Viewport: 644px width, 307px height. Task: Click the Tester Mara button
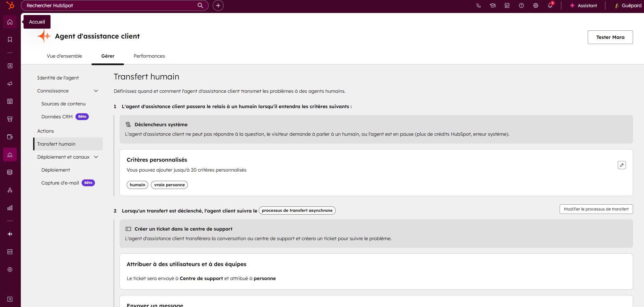(x=610, y=37)
